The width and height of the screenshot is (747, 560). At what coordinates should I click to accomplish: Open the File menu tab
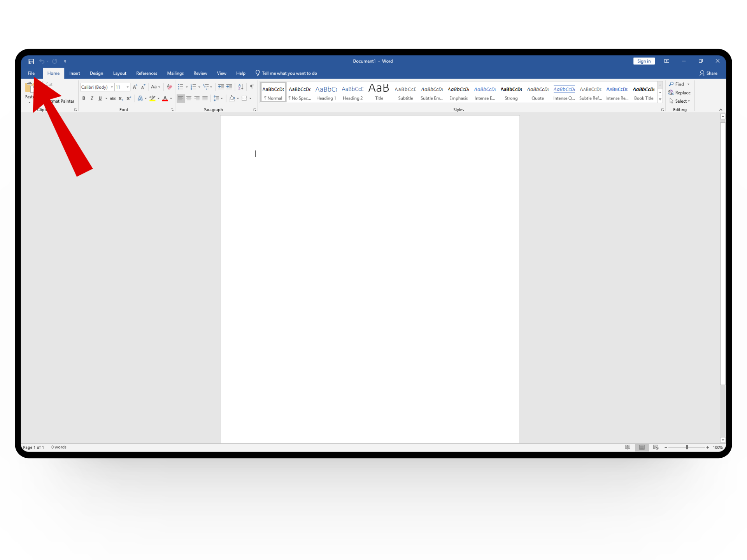point(31,73)
